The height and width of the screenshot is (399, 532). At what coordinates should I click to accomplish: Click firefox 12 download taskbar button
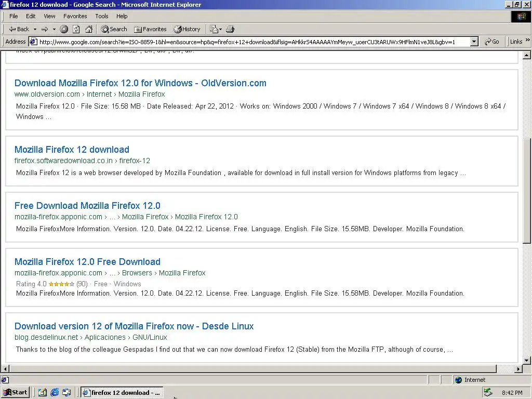point(122,393)
